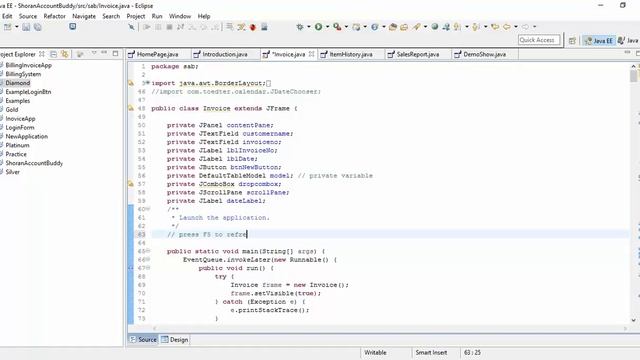
Task: Toggle Link with Editor in Project Explorer
Action: pyautogui.click(x=64, y=54)
